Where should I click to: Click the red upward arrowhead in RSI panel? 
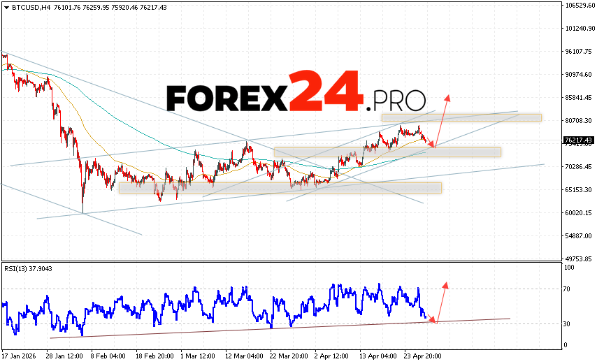click(x=445, y=285)
